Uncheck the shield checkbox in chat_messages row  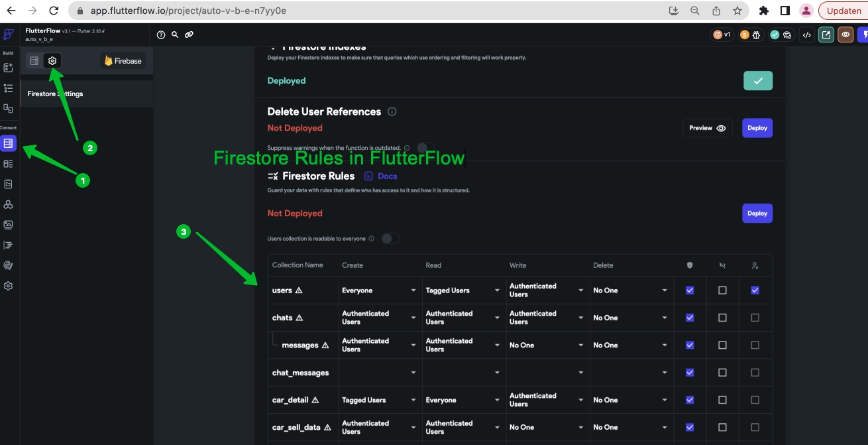click(x=690, y=373)
